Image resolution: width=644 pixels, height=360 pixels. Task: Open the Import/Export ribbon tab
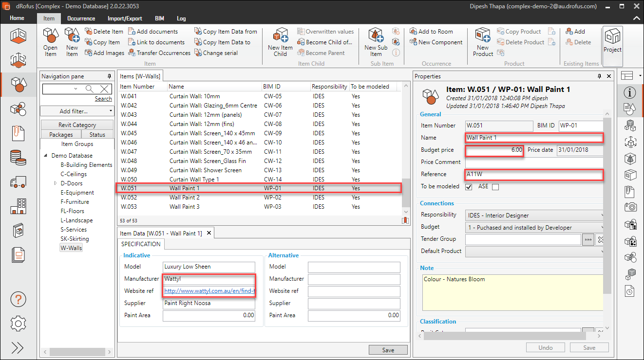pos(125,18)
